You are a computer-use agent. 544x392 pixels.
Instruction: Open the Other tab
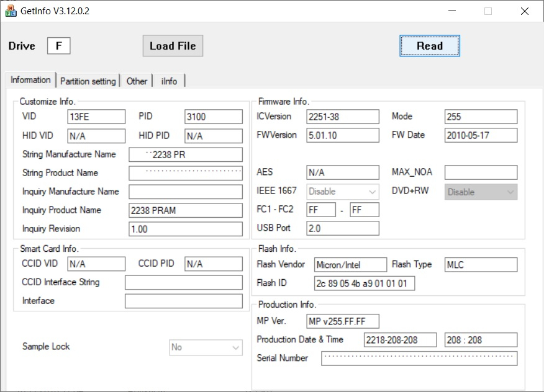tap(137, 81)
